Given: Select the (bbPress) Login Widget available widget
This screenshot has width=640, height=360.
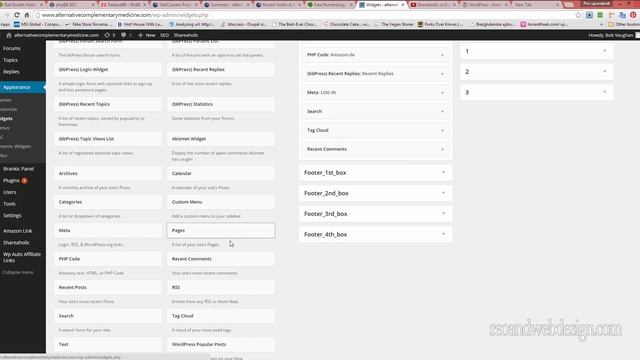Looking at the screenshot, I should [108, 69].
